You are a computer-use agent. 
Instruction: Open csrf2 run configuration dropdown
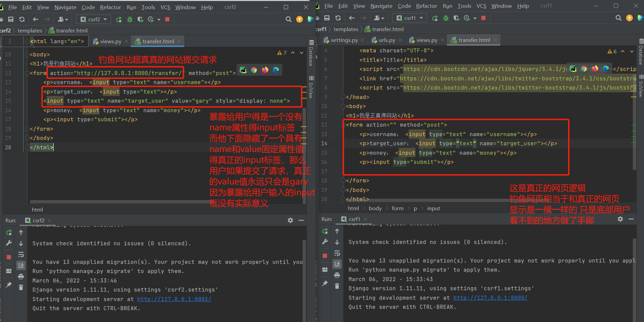tap(94, 20)
